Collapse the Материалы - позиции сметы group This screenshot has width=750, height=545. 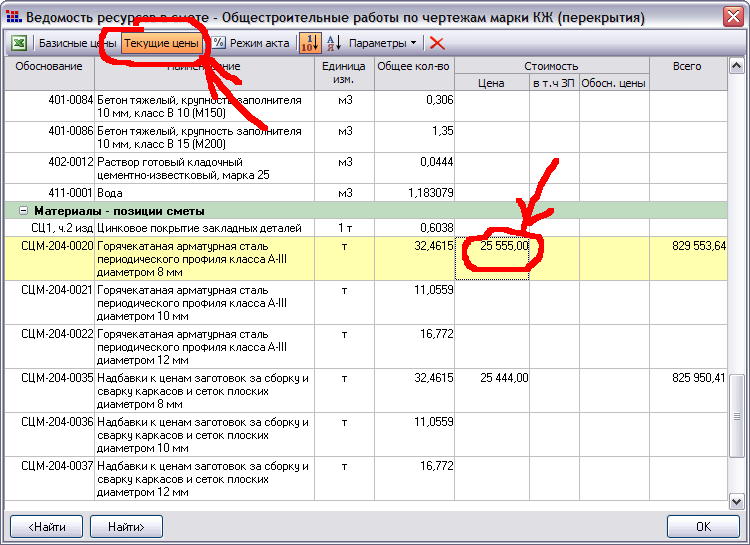22,211
